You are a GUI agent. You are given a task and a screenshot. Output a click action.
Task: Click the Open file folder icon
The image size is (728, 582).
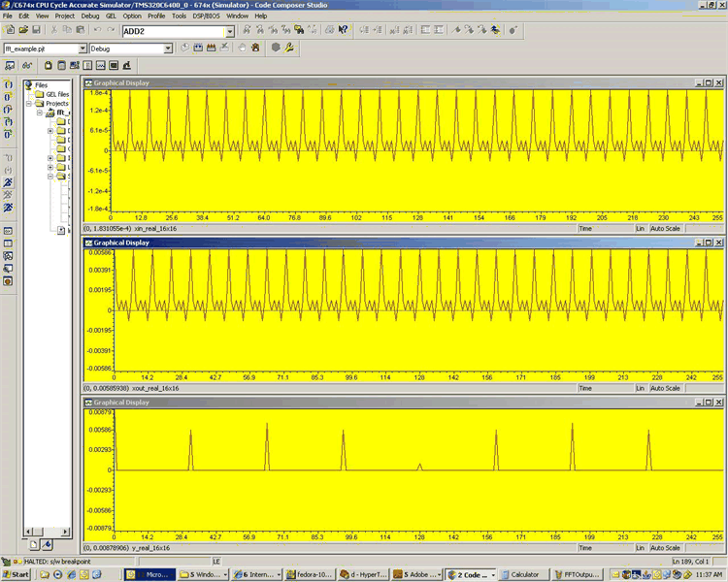[x=23, y=31]
